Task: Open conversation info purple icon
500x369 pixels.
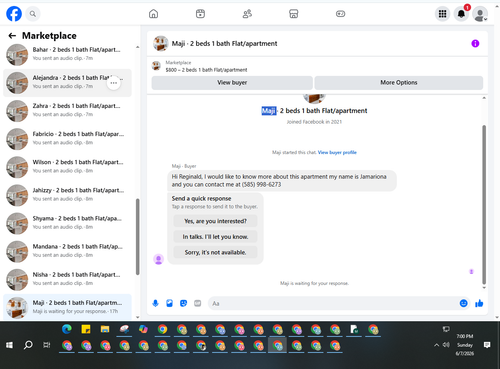Action: pyautogui.click(x=475, y=43)
